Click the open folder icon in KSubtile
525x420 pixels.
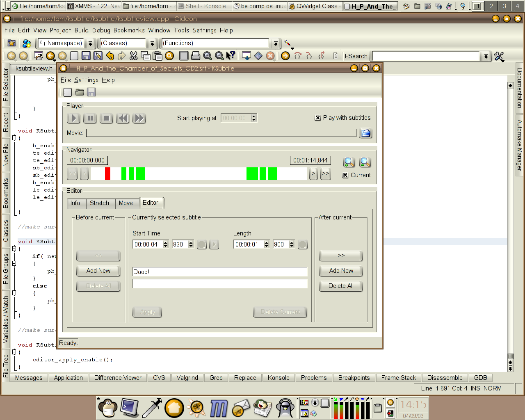(80, 92)
